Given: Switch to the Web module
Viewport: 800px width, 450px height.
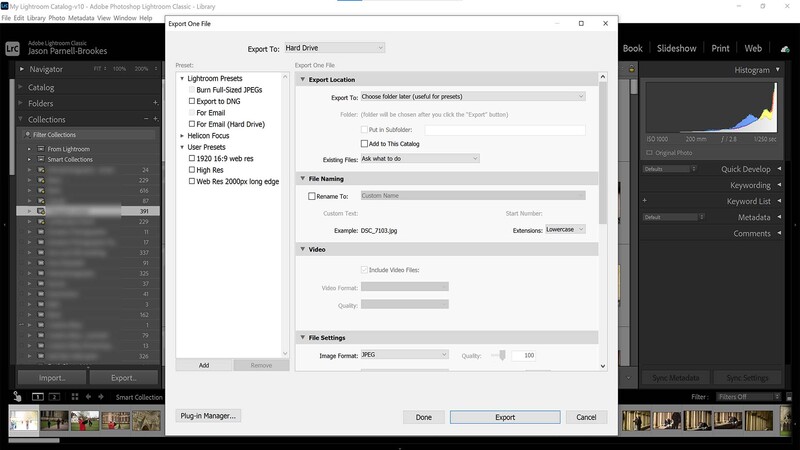Looking at the screenshot, I should pyautogui.click(x=753, y=48).
